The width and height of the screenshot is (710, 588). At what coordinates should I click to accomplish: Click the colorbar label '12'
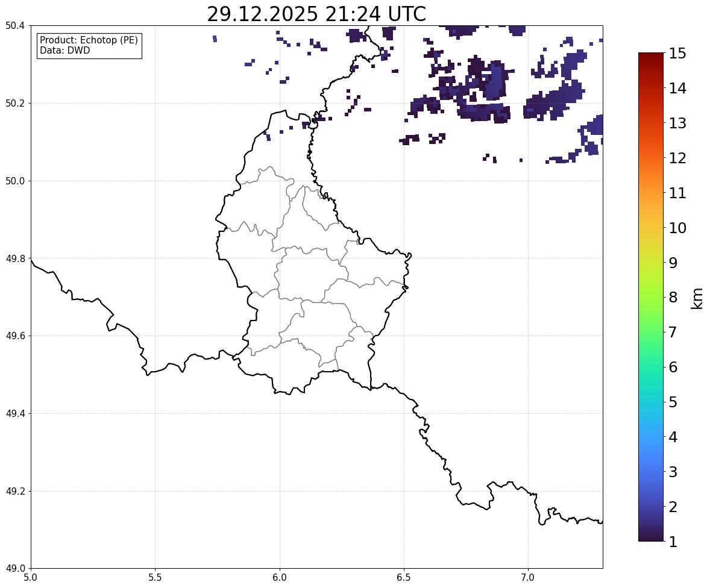[x=677, y=158]
